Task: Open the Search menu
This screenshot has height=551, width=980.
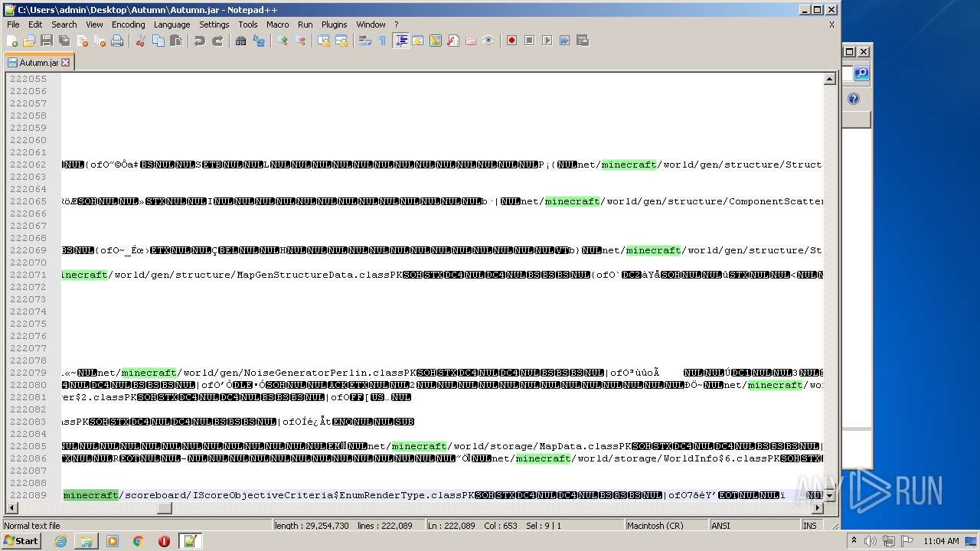Action: [x=64, y=24]
